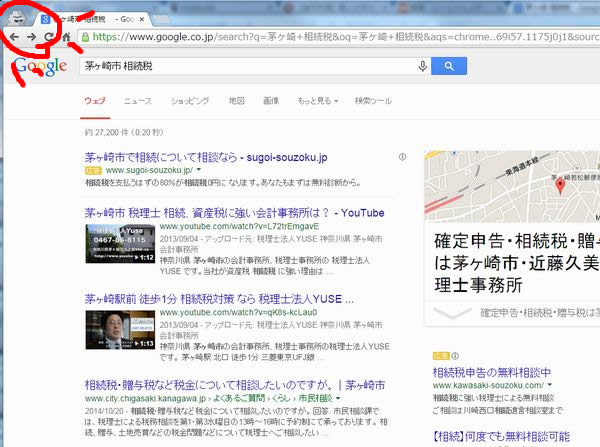
Task: Open the 検索ツール menu
Action: coord(373,101)
